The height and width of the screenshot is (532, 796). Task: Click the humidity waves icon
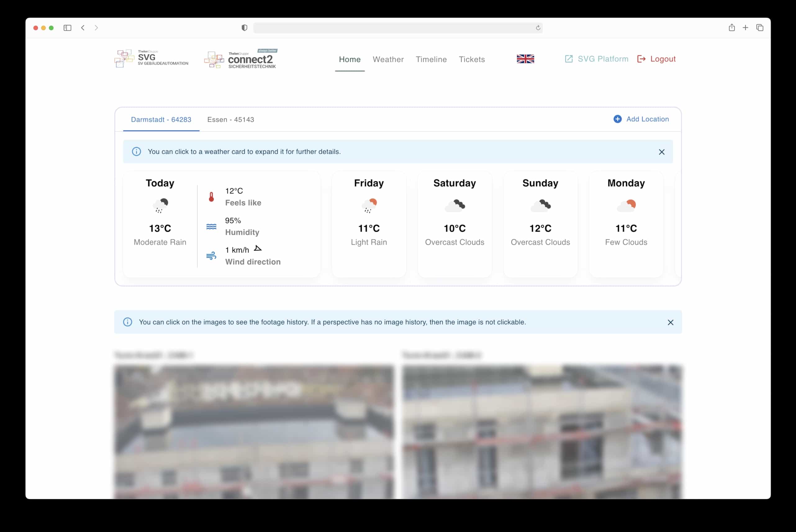211,226
